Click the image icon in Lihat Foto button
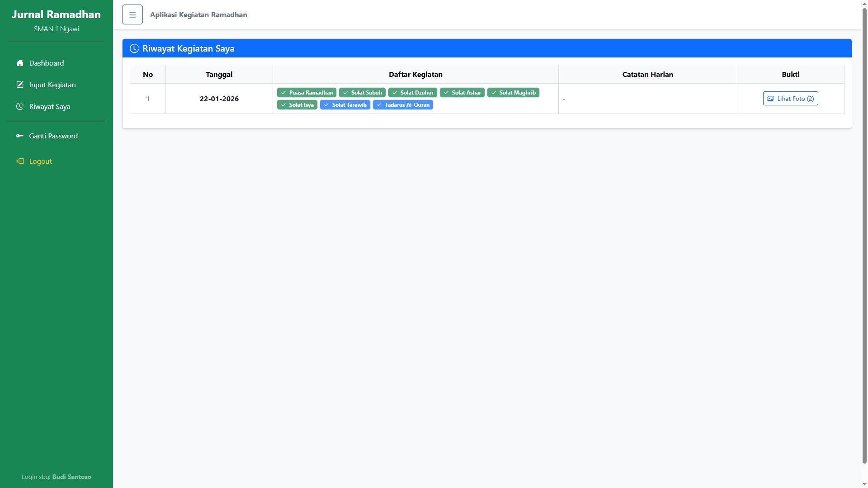This screenshot has height=488, width=868. pyautogui.click(x=770, y=99)
